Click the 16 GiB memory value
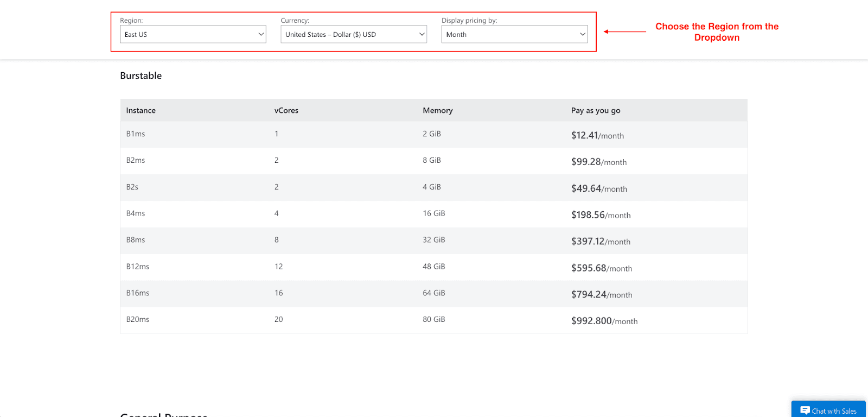 (434, 213)
